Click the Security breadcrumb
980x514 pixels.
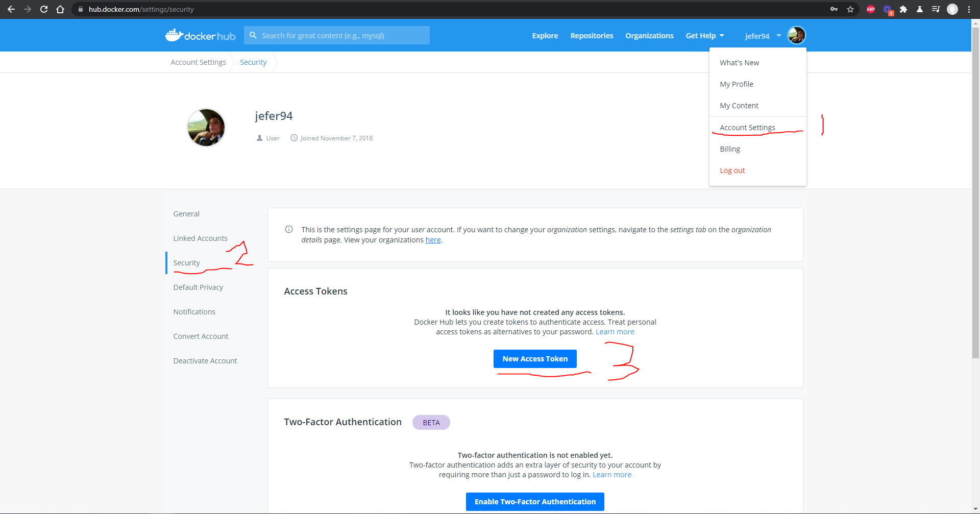tap(253, 62)
